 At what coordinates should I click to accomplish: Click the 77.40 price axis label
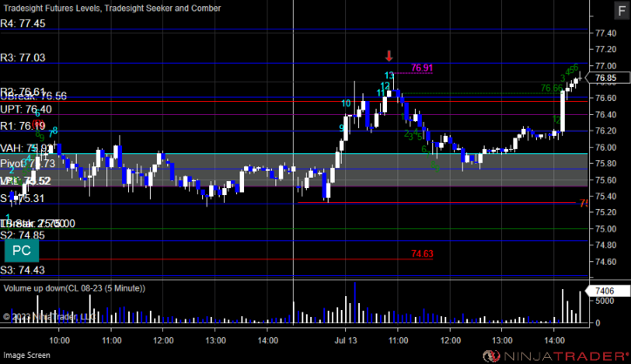[x=606, y=33]
